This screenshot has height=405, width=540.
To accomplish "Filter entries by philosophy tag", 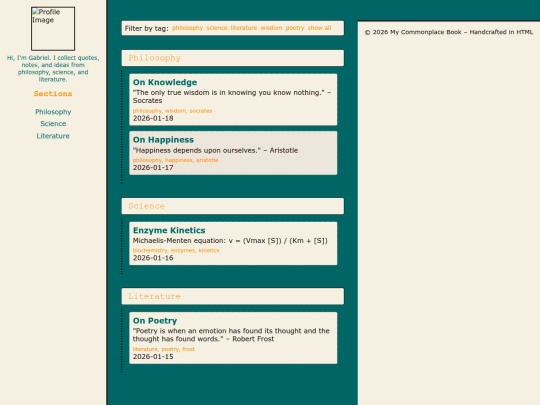I will click(x=187, y=28).
